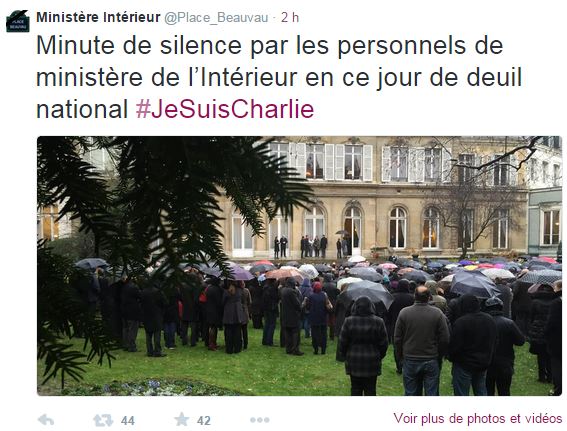
Task: Reply to the tweet using arrow icon
Action: [46, 420]
